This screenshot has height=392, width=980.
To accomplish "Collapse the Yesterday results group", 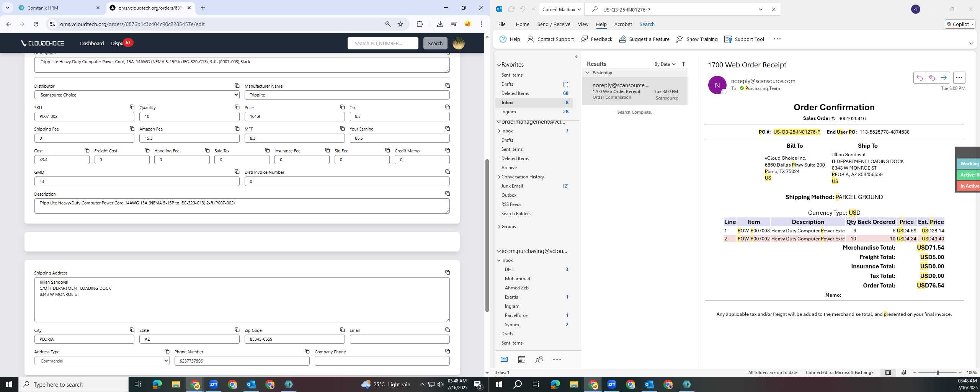I will pyautogui.click(x=587, y=73).
